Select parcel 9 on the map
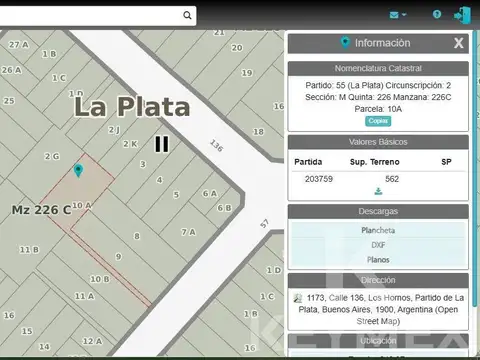480x360 pixels. [x=119, y=257]
